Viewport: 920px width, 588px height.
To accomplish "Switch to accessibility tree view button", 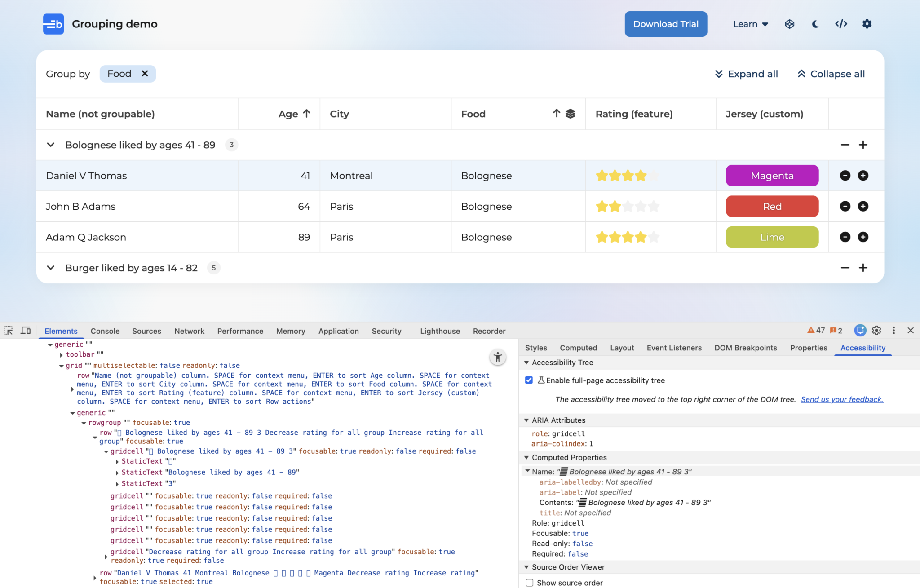I will click(497, 357).
